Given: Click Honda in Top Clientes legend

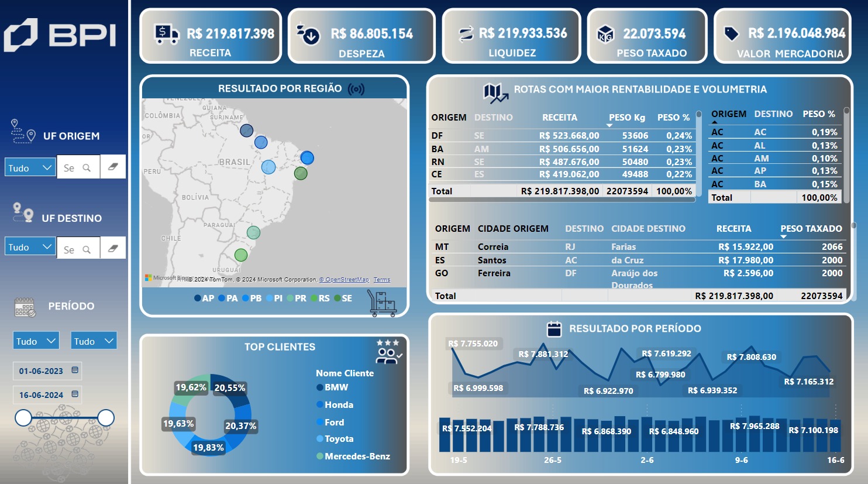Looking at the screenshot, I should 335,405.
